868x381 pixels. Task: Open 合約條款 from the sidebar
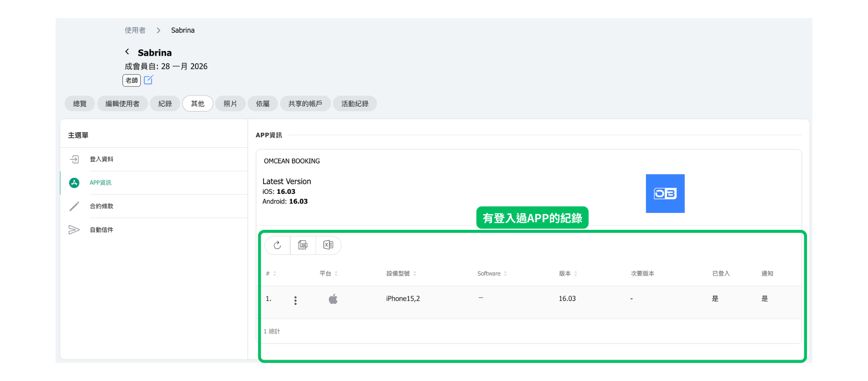click(x=102, y=206)
